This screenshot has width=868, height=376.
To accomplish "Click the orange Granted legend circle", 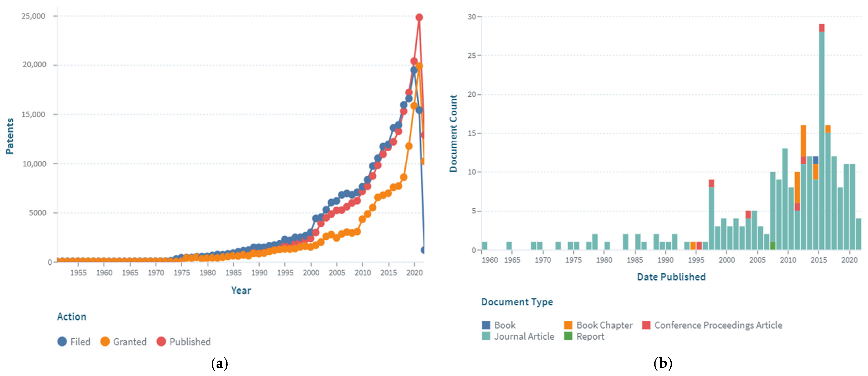I will pyautogui.click(x=105, y=341).
